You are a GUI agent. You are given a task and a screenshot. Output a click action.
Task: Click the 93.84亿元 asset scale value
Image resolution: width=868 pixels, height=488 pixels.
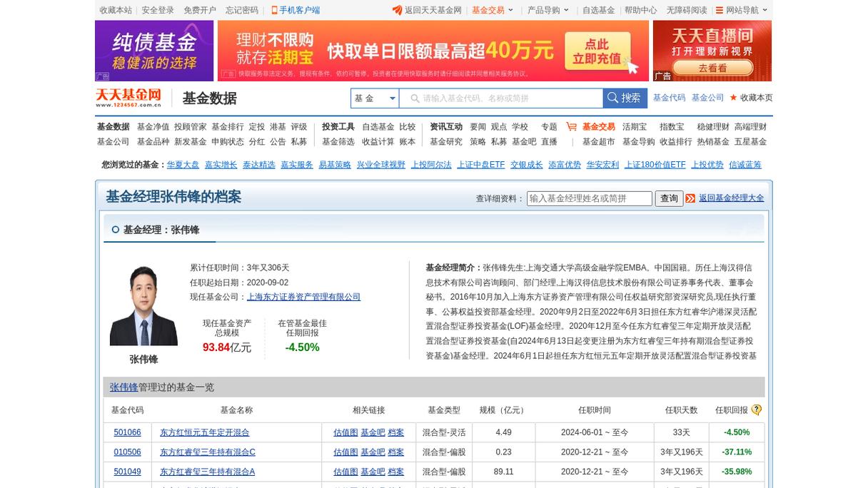(x=227, y=347)
